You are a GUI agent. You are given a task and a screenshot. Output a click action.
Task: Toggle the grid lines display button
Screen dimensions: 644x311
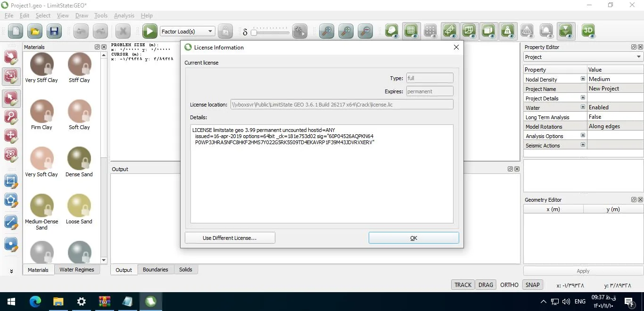tap(411, 31)
